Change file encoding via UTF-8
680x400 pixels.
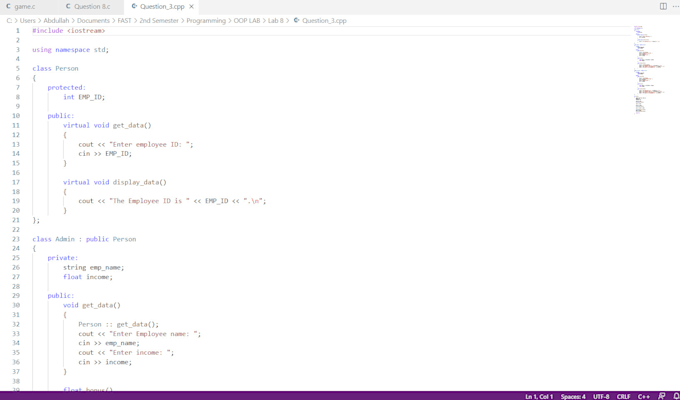(x=601, y=397)
